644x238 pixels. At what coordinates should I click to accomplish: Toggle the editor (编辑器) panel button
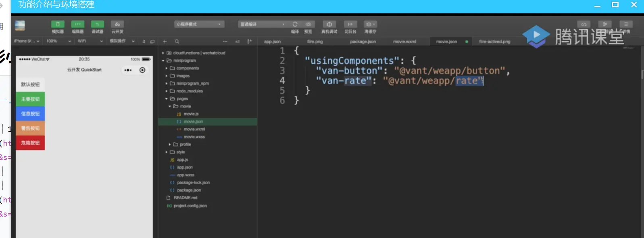tap(77, 24)
